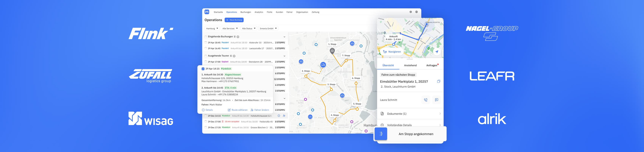644x152 pixels.
Task: Click the blue M app logo
Action: (207, 12)
